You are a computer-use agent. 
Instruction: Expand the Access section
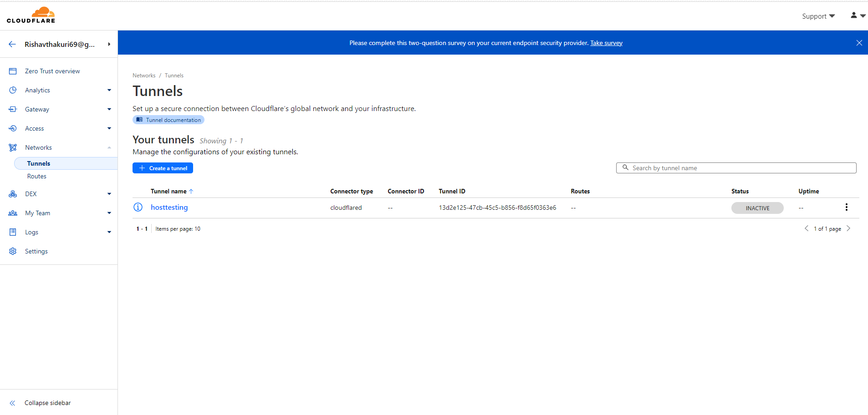point(109,128)
